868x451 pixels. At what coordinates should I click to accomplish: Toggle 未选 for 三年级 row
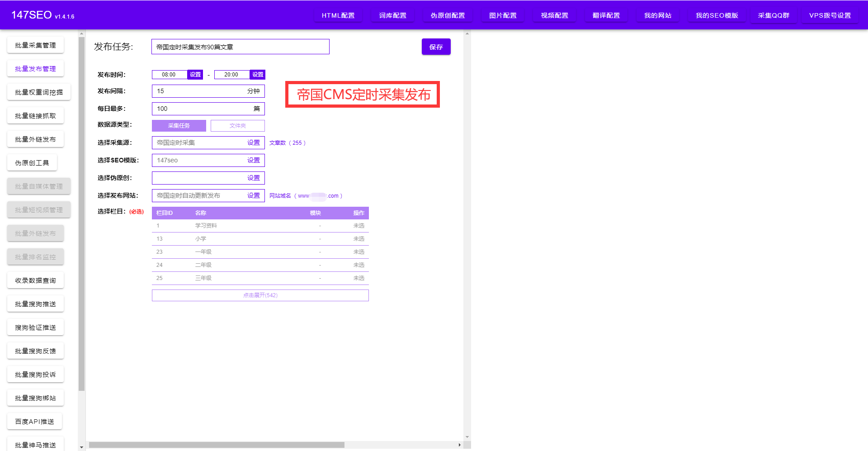(x=359, y=278)
